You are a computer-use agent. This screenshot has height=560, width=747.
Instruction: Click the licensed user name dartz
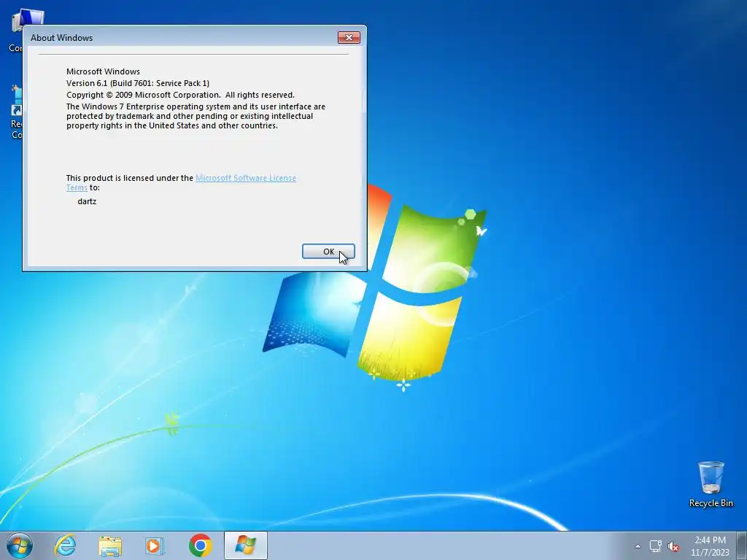(x=87, y=201)
